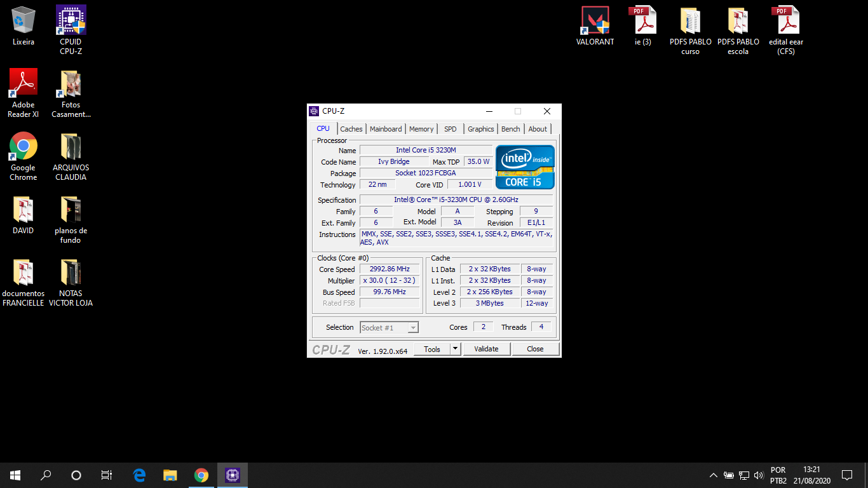Viewport: 868px width, 488px height.
Task: Select the PDFS PABLO curso folder
Action: [x=690, y=30]
